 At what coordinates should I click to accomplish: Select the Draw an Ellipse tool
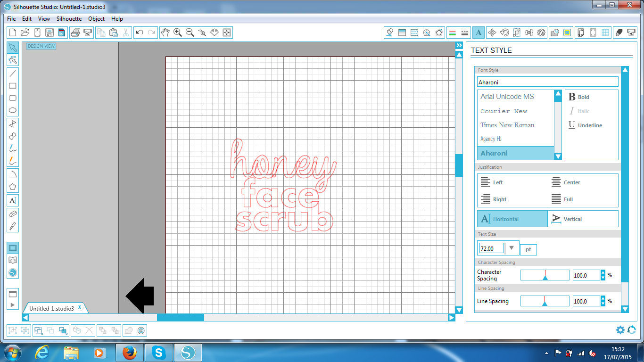pos(13,111)
